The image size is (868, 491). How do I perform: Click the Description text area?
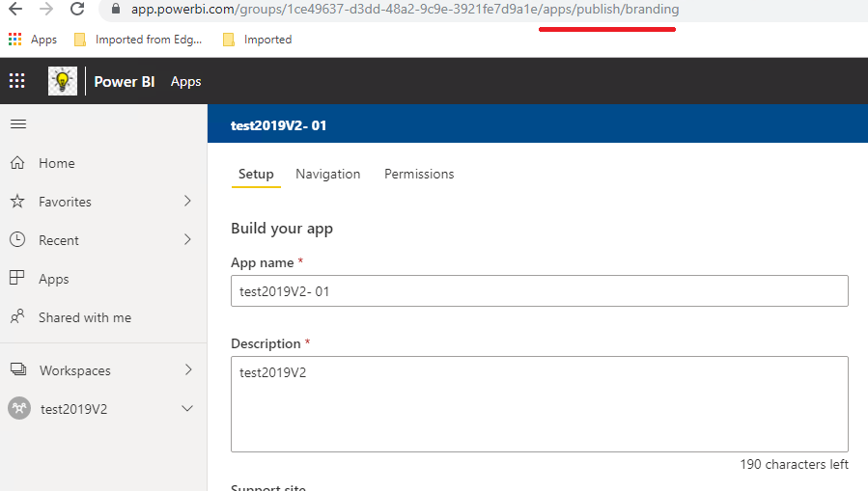[x=540, y=404]
